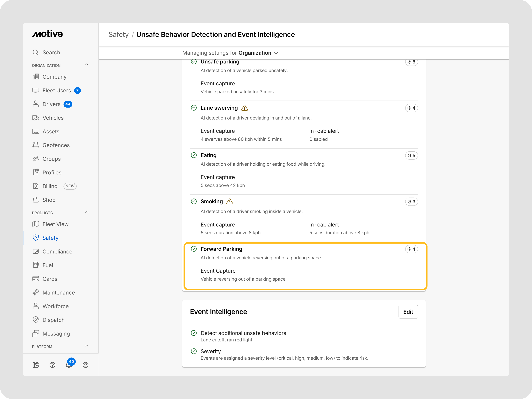This screenshot has width=532, height=399.
Task: Go to Fleet View in sidebar
Action: pyautogui.click(x=55, y=224)
